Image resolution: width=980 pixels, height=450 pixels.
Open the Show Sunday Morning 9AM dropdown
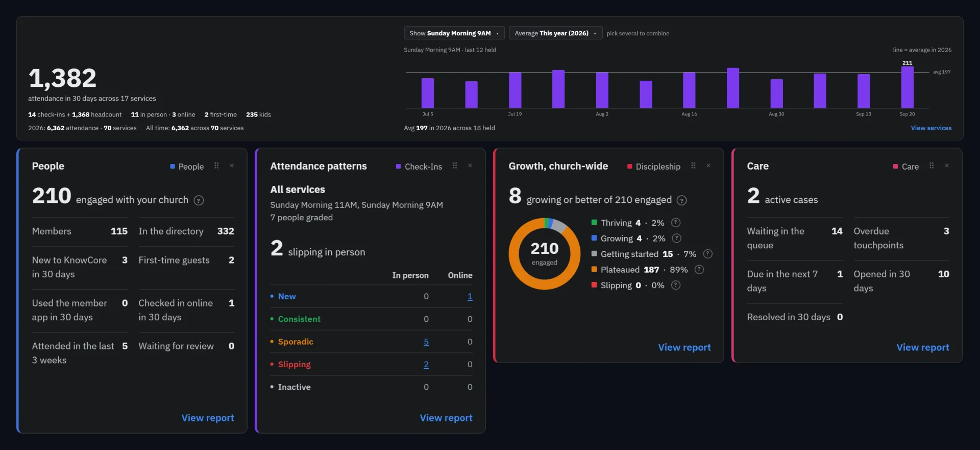(x=454, y=33)
